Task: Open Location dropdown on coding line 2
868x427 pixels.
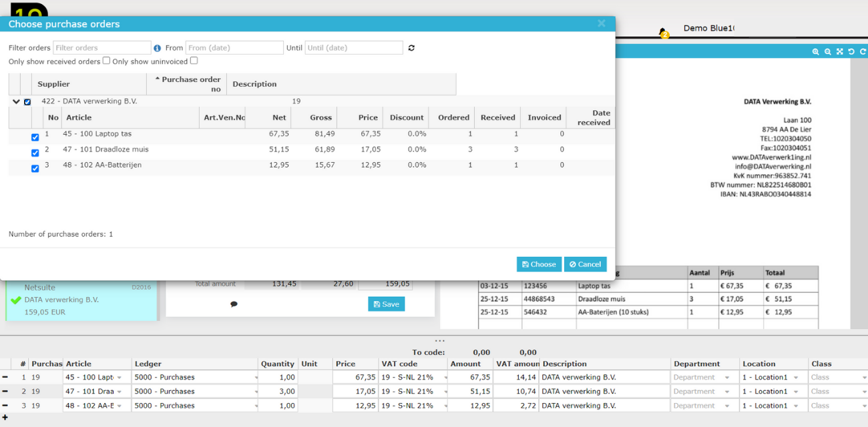Action: pos(796,392)
